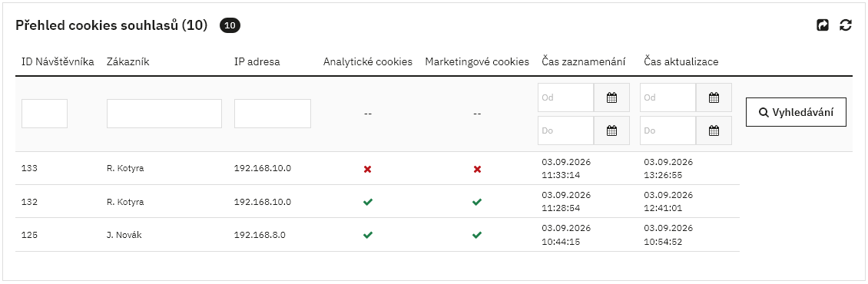
Task: Click red cross under Marketingové cookies for visitor 133
Action: (477, 169)
